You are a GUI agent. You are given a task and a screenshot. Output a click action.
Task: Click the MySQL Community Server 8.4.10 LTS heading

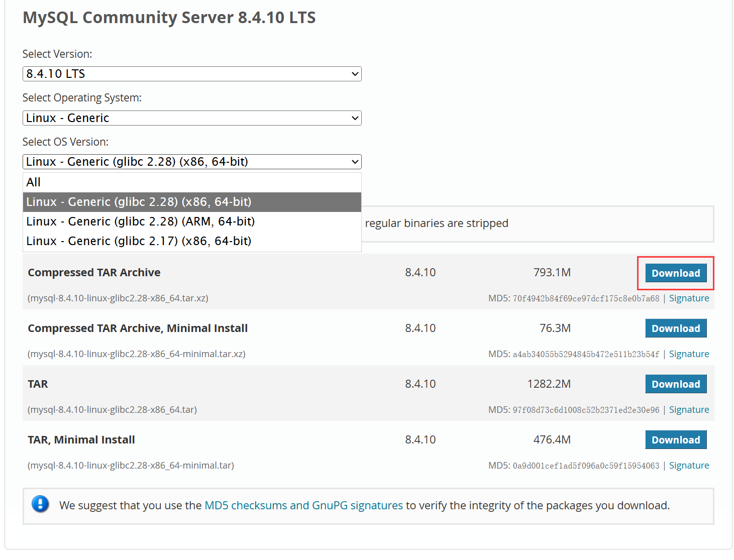pos(169,18)
